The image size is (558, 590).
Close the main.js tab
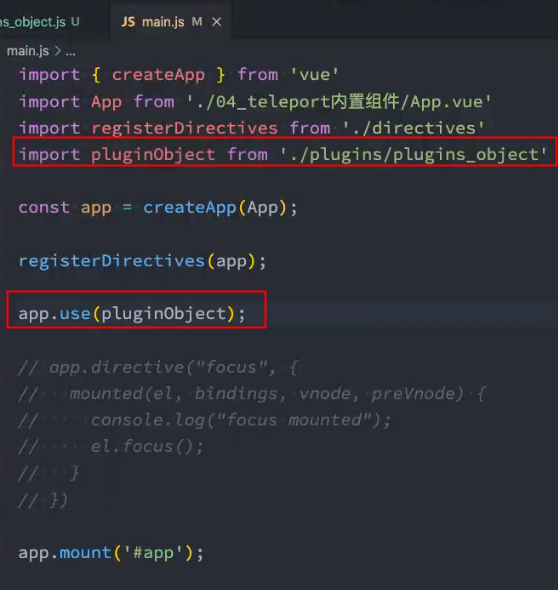(x=216, y=22)
